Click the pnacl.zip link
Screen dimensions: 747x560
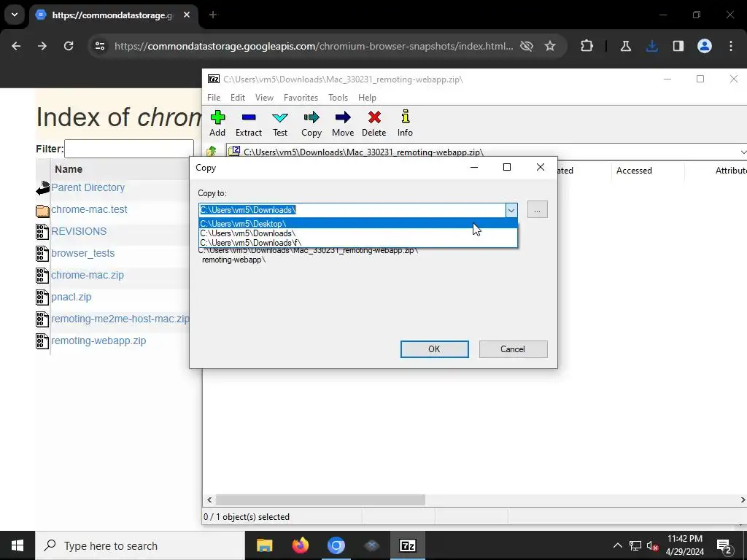71,297
